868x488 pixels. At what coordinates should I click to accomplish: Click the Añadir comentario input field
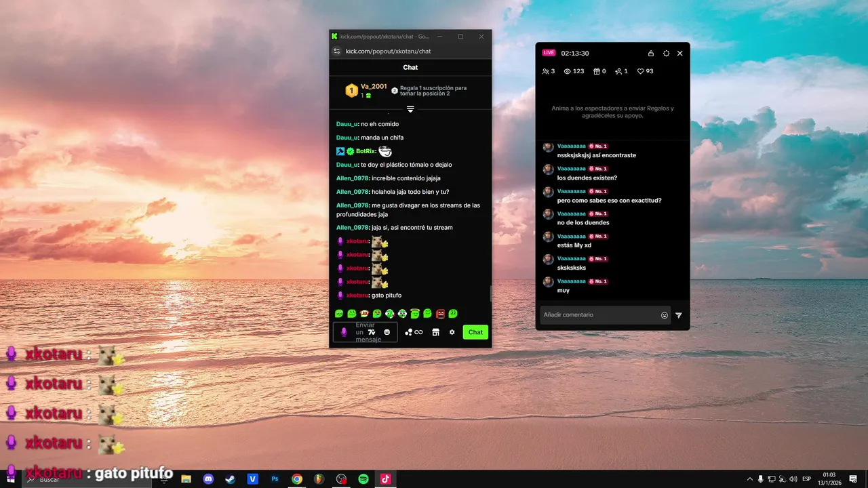(606, 315)
